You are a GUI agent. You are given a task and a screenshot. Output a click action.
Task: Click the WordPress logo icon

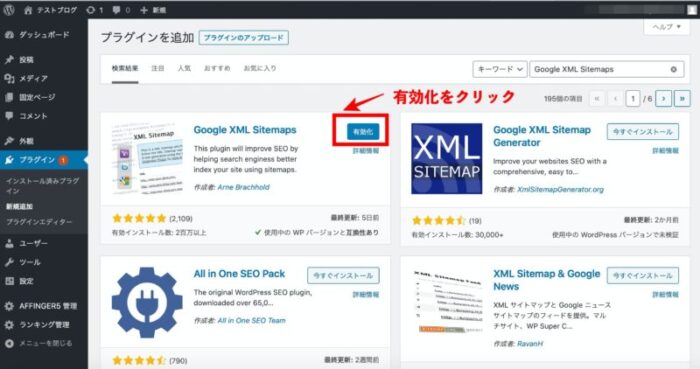pyautogui.click(x=9, y=10)
